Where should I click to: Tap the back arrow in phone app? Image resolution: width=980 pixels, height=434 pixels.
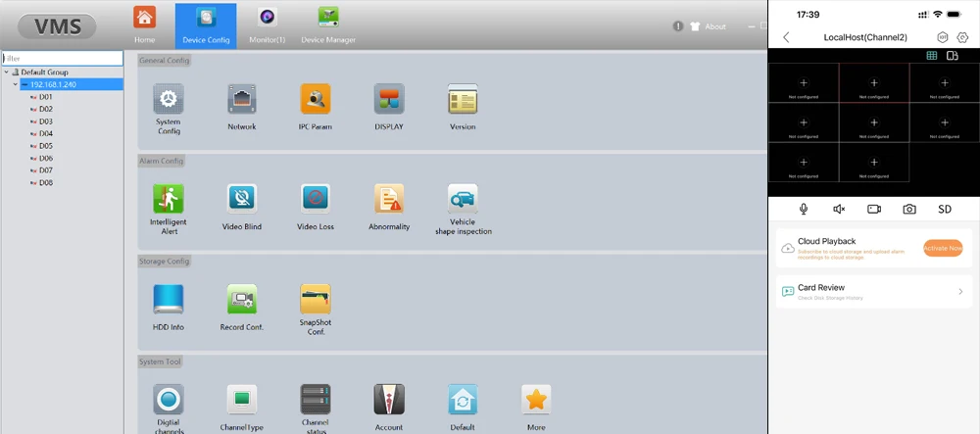coord(786,37)
